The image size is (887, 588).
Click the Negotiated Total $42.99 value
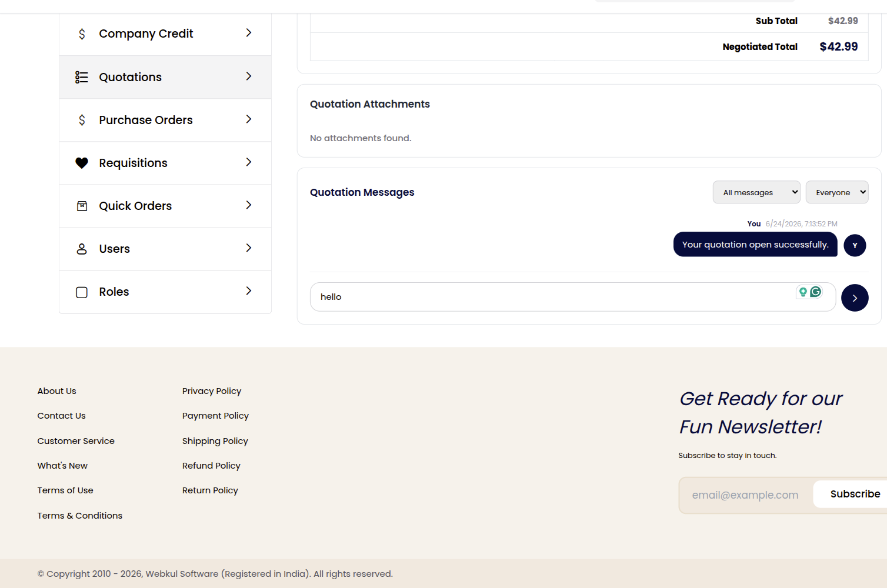[x=839, y=46]
